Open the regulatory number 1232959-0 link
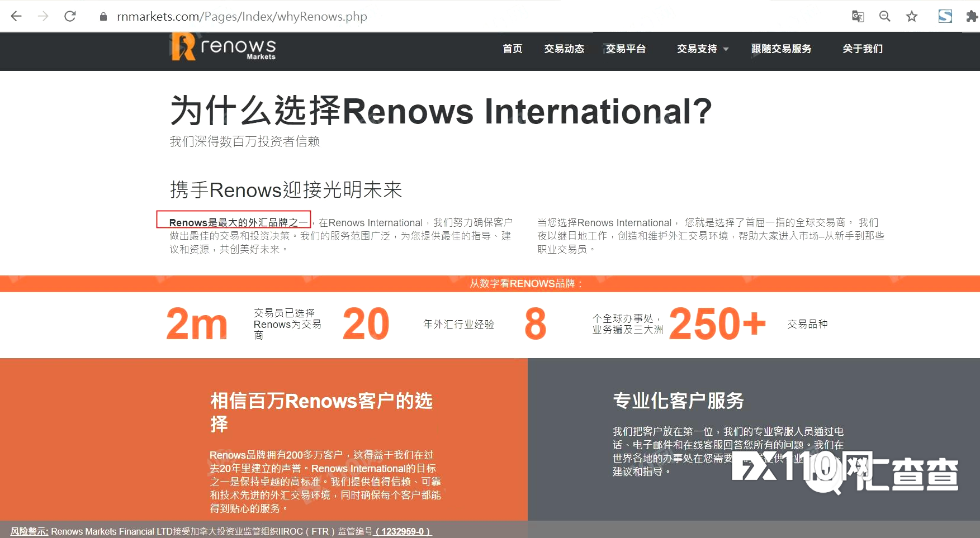This screenshot has width=980, height=538. pyautogui.click(x=403, y=531)
